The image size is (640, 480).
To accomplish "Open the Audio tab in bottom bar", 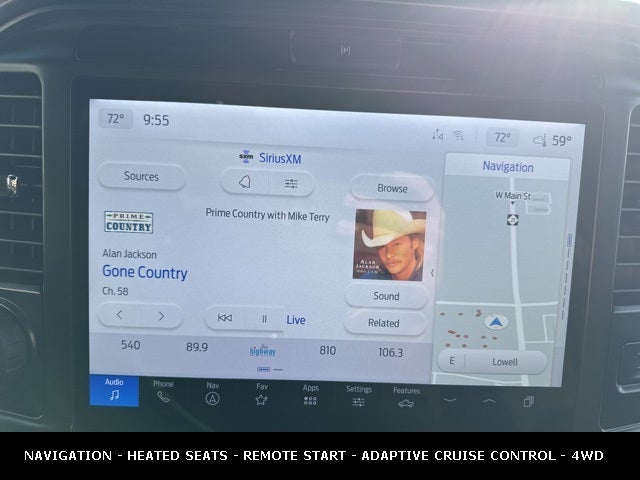I will (x=114, y=390).
